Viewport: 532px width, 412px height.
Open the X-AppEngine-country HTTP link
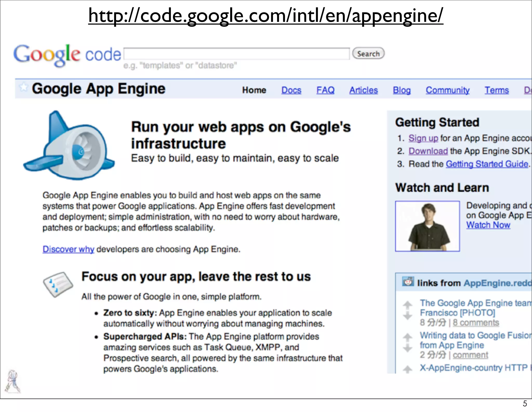click(x=476, y=368)
